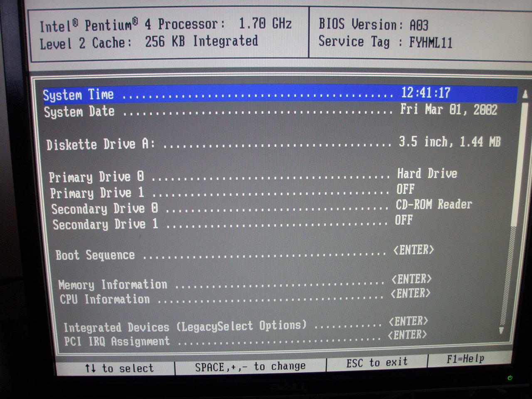This screenshot has height=399, width=532.
Task: Click the CD-ROM Reader value
Action: pos(433,204)
